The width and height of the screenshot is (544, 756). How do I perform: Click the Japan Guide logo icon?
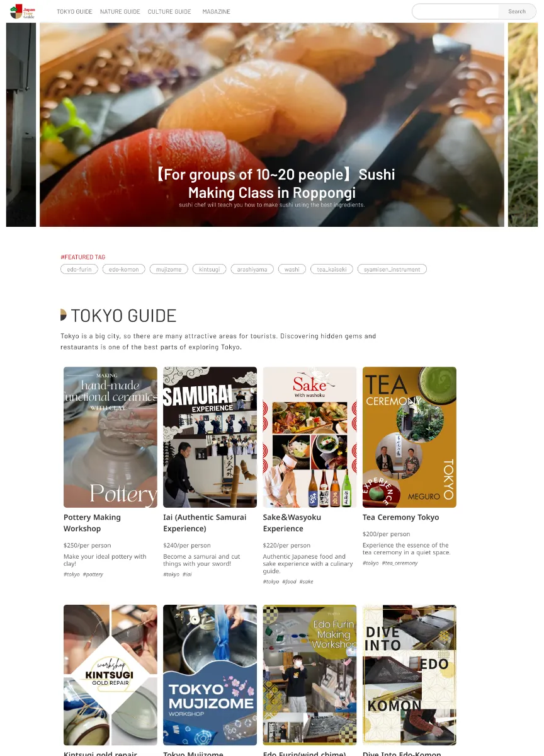point(23,11)
